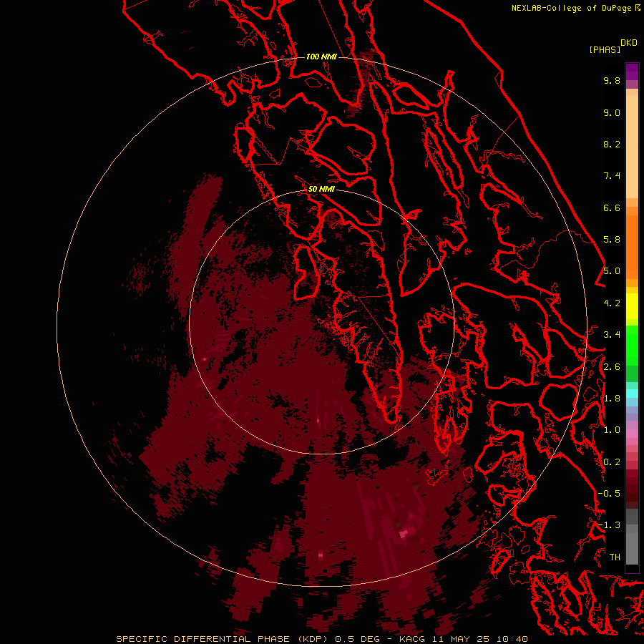Click the 5.0 legend value
This screenshot has width=644, height=644.
[612, 271]
